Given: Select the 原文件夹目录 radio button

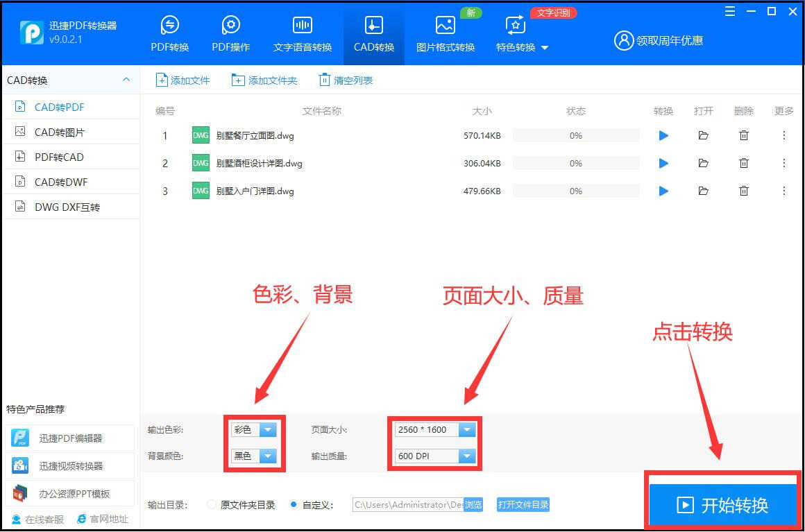Looking at the screenshot, I should pyautogui.click(x=211, y=504).
